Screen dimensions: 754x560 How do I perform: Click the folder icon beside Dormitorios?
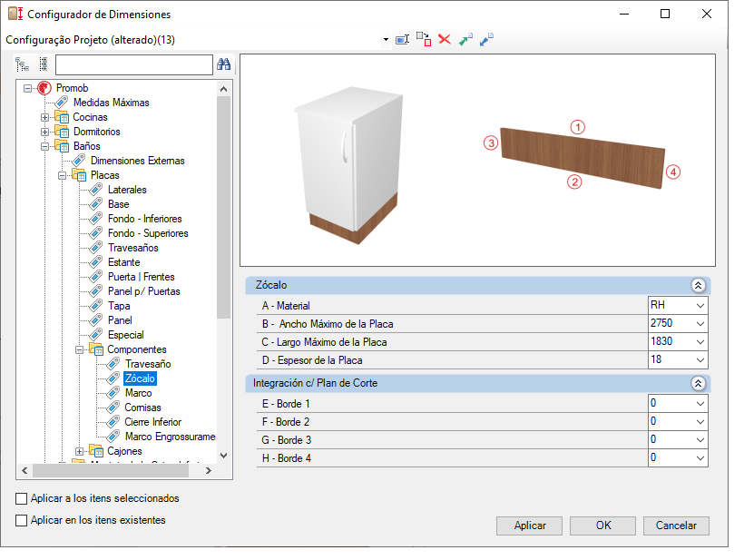[62, 132]
